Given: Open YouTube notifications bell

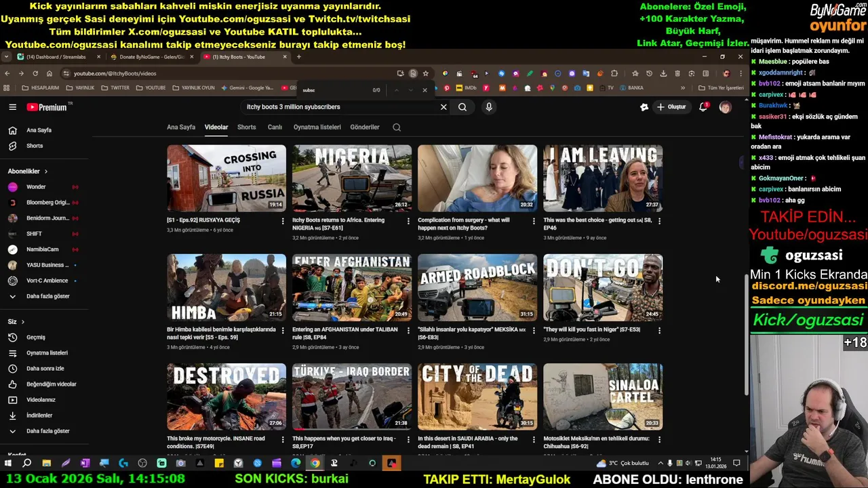Looking at the screenshot, I should click(x=703, y=107).
